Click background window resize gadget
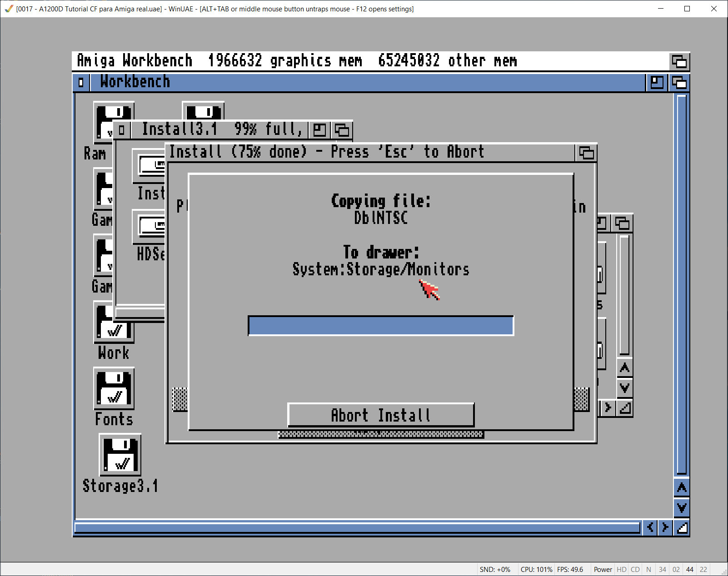The image size is (728, 576). [x=625, y=408]
